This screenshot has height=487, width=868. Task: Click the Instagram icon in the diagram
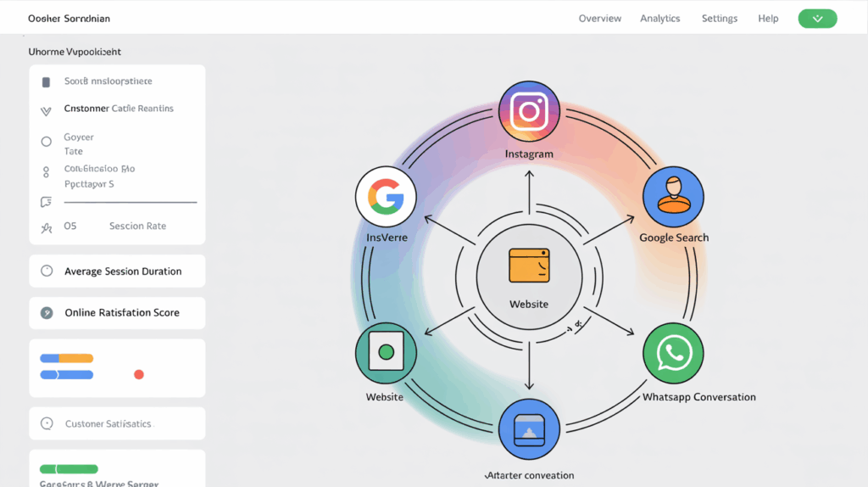[529, 111]
